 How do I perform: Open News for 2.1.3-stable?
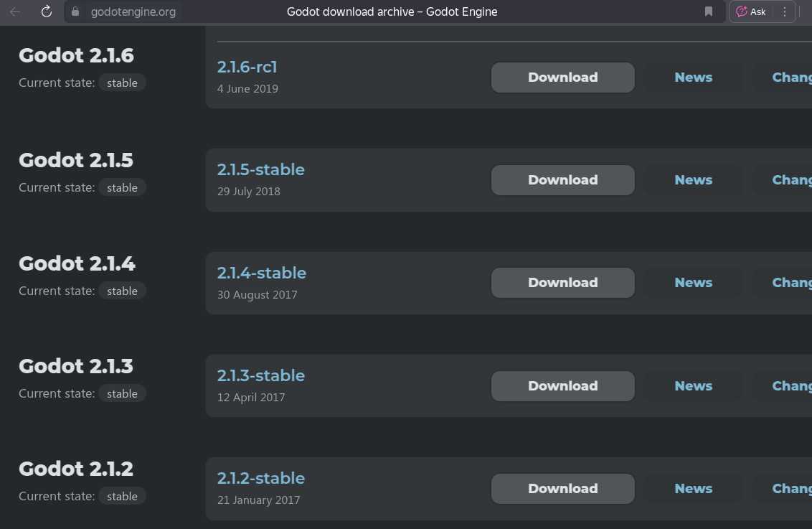point(693,386)
